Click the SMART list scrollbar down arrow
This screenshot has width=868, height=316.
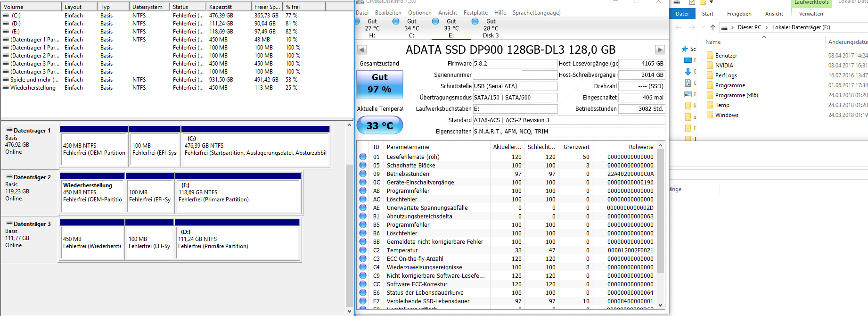[x=660, y=305]
